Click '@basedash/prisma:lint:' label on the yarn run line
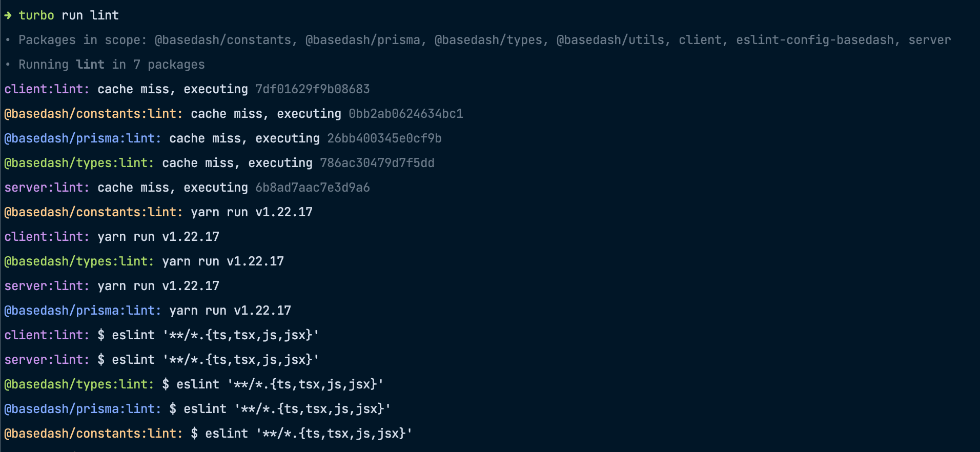 [83, 311]
